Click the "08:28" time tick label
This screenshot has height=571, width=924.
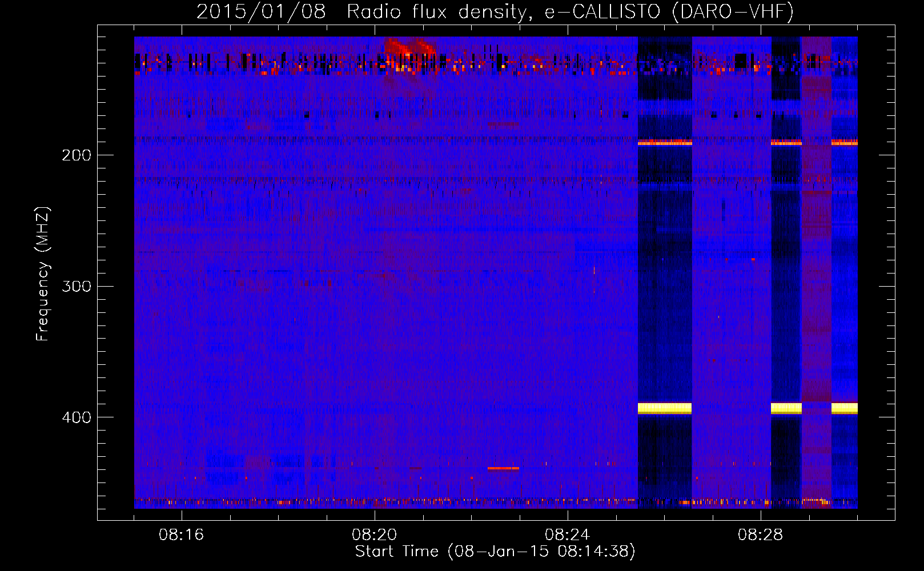(x=760, y=535)
